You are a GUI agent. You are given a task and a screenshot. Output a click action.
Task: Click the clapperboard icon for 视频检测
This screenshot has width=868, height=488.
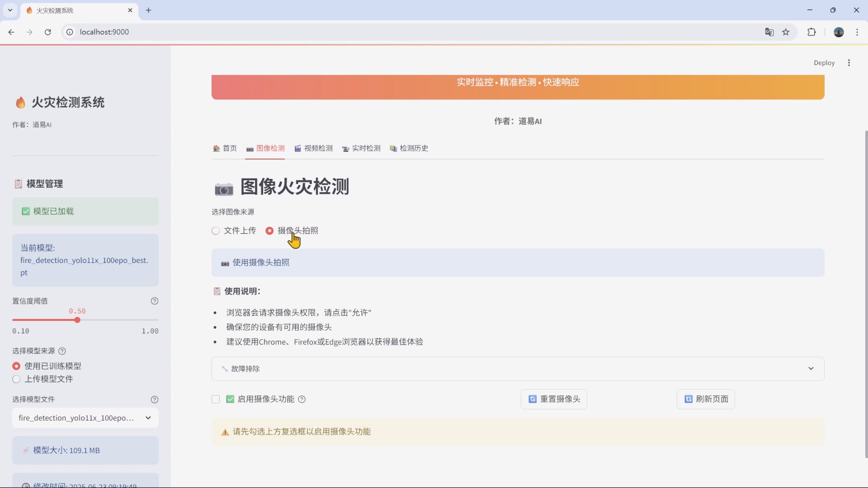pyautogui.click(x=298, y=148)
